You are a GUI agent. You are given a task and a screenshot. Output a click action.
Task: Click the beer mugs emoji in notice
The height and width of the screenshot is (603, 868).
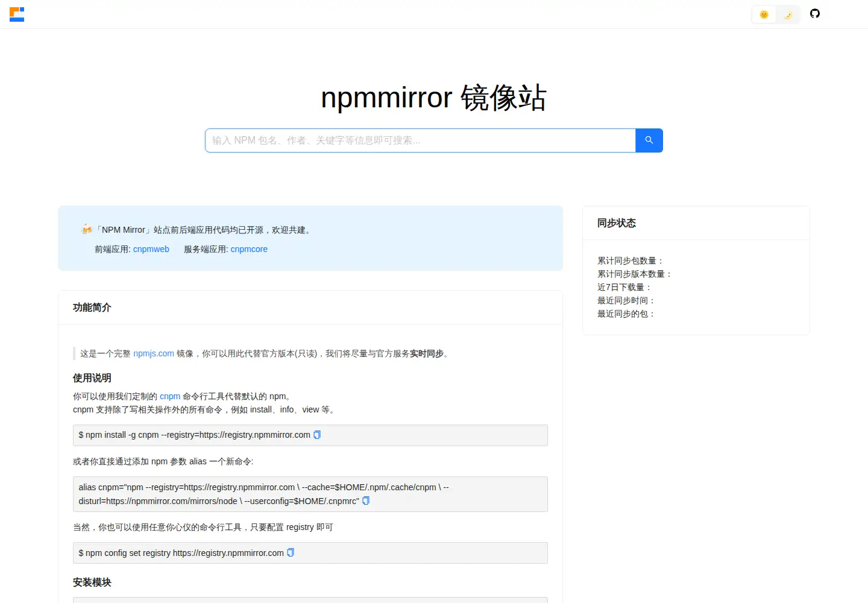tap(87, 229)
